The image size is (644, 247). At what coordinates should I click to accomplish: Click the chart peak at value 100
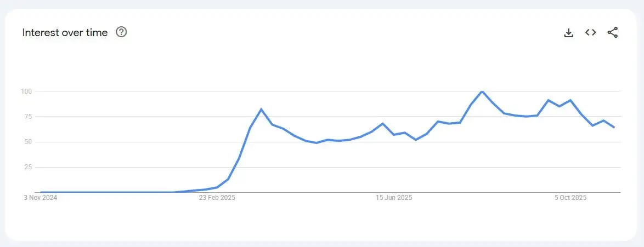coord(482,91)
